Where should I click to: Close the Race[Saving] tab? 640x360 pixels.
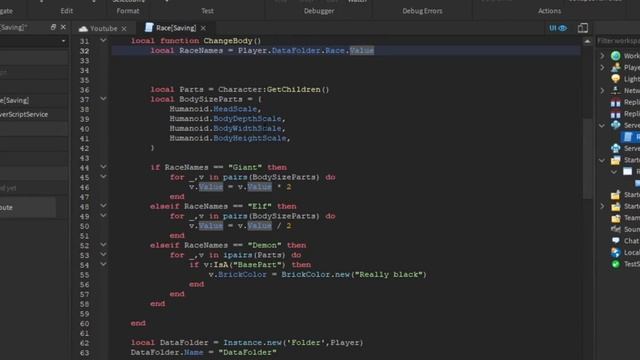(x=203, y=28)
